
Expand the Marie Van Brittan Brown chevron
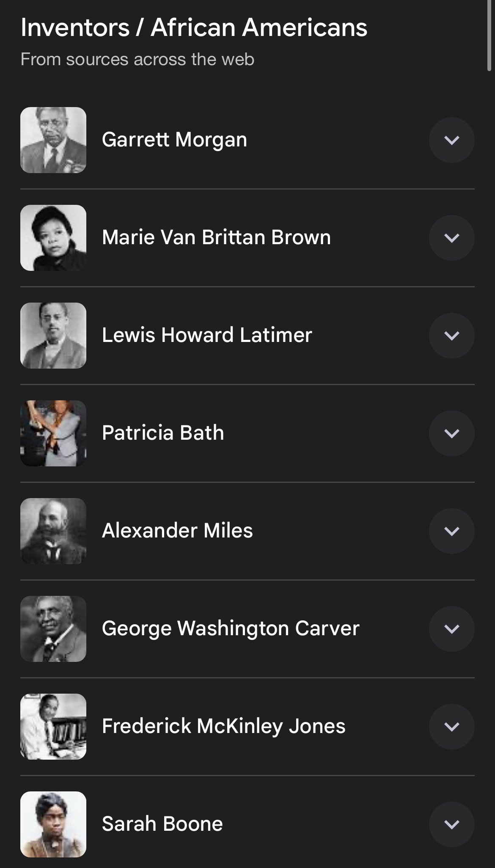[451, 238]
